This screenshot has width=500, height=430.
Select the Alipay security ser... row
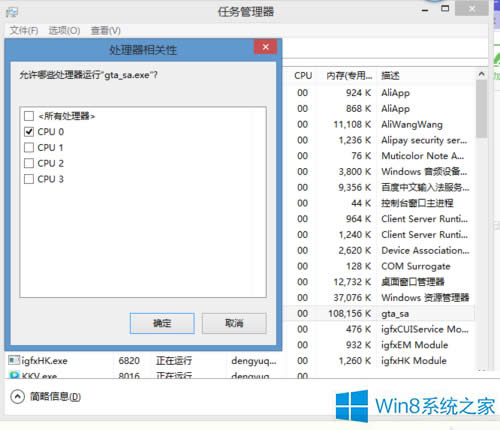pyautogui.click(x=379, y=140)
